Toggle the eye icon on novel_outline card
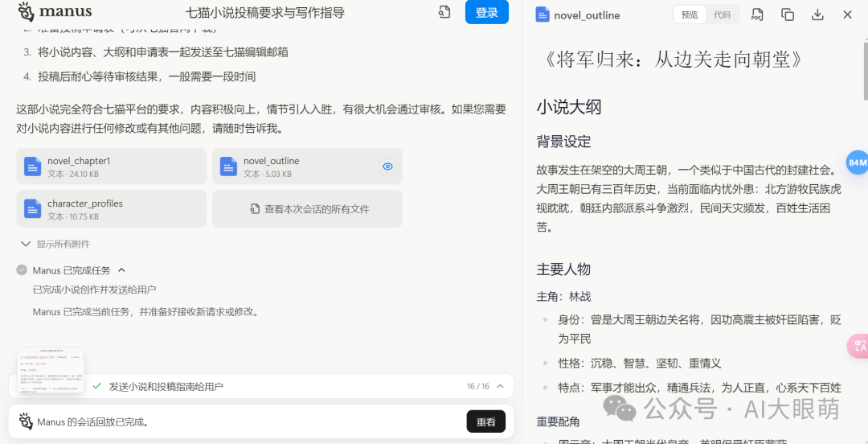 tap(387, 166)
